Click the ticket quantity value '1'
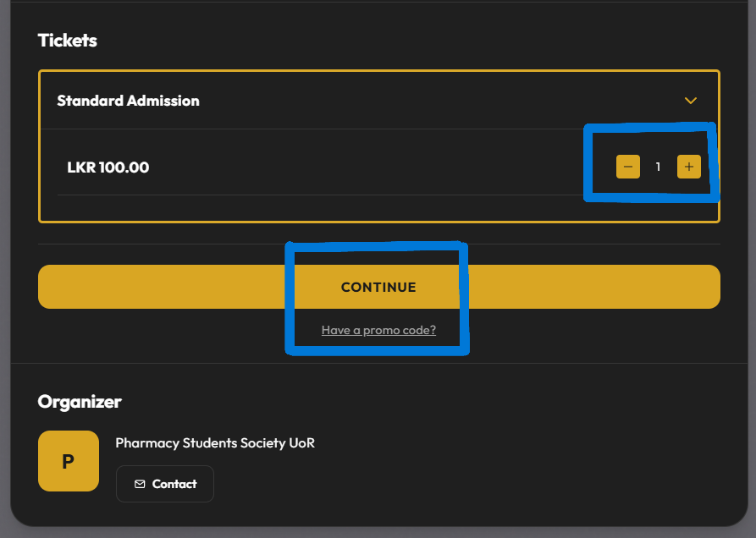Viewport: 756px width, 538px height. 658,167
